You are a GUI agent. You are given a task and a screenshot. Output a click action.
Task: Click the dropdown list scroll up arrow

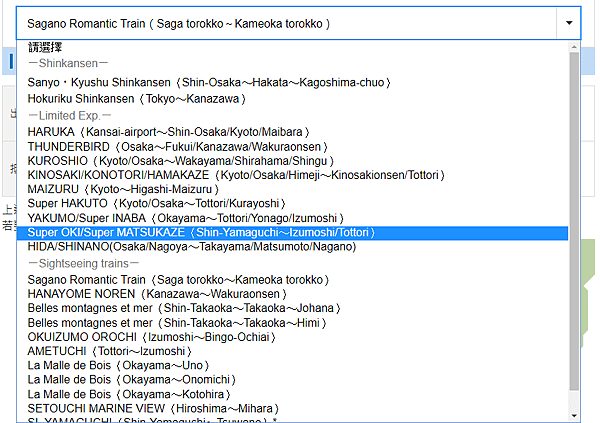[574, 47]
